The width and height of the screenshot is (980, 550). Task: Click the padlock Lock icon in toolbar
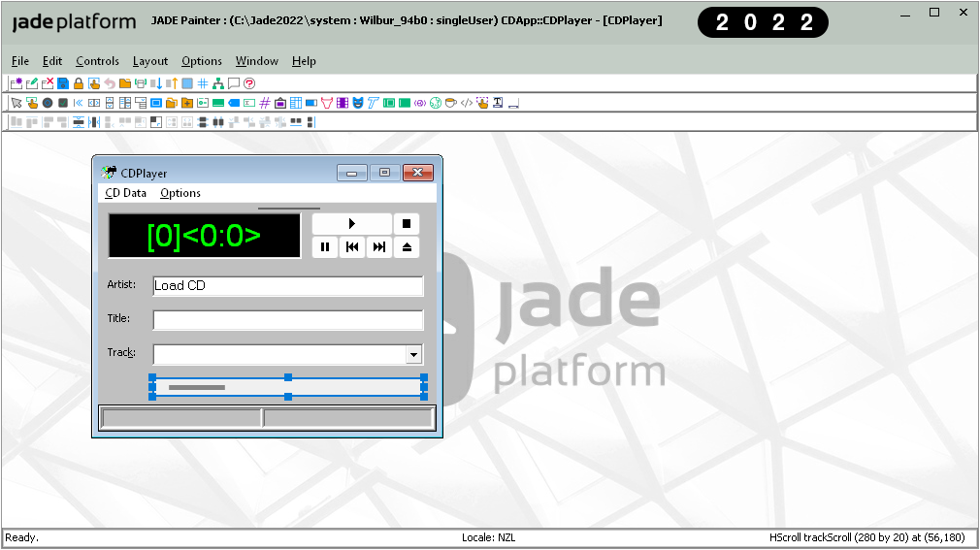(x=79, y=83)
